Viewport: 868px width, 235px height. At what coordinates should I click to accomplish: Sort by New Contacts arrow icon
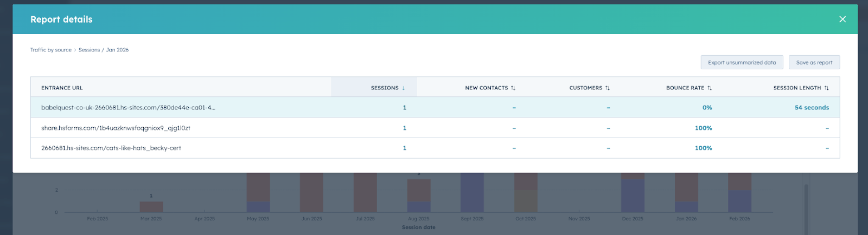pos(513,88)
